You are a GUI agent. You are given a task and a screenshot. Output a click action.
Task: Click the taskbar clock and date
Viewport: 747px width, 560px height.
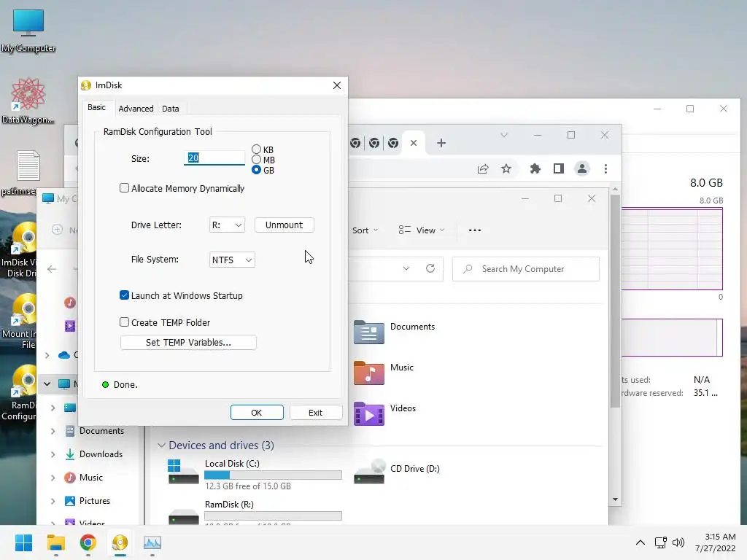click(715, 542)
